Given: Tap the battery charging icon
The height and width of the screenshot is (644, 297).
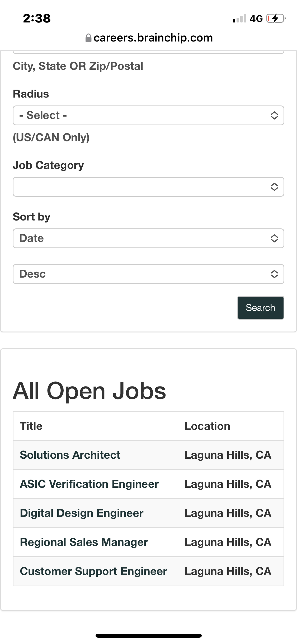Looking at the screenshot, I should (x=276, y=19).
